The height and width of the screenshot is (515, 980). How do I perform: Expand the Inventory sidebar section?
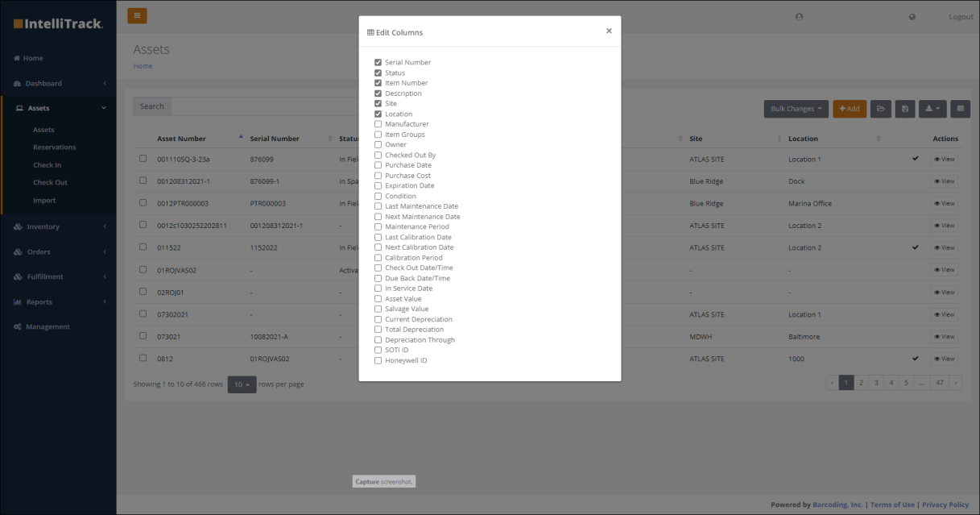(58, 226)
